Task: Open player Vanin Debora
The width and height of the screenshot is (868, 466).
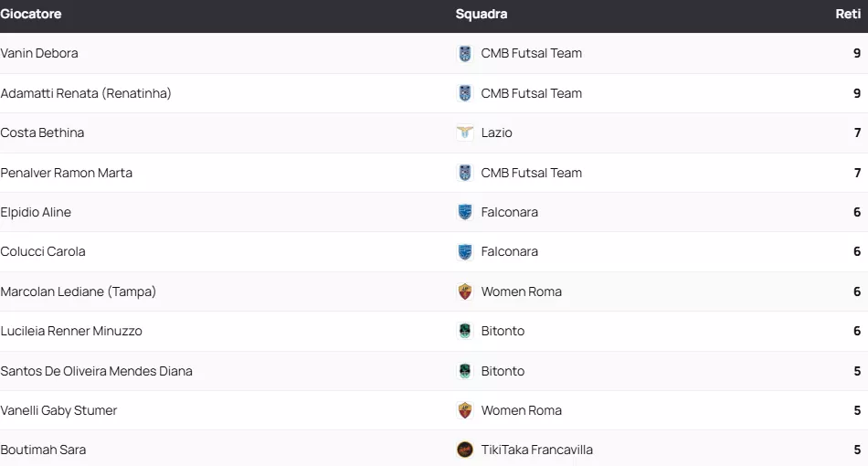Action: [39, 54]
